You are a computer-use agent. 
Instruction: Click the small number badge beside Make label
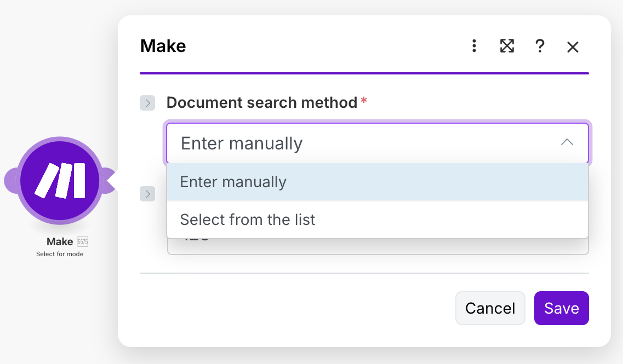click(83, 241)
